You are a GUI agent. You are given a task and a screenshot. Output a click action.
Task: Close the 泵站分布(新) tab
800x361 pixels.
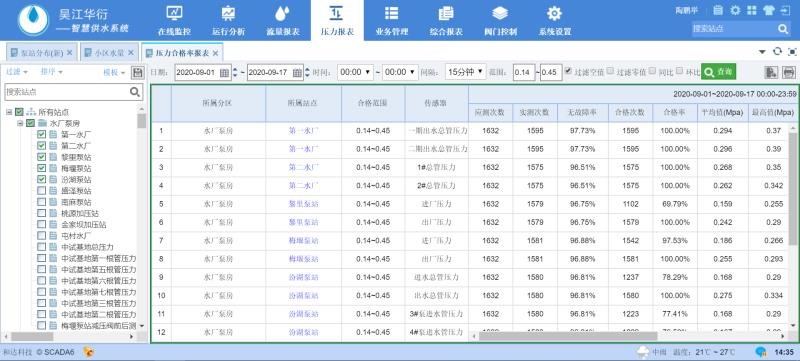[x=70, y=53]
